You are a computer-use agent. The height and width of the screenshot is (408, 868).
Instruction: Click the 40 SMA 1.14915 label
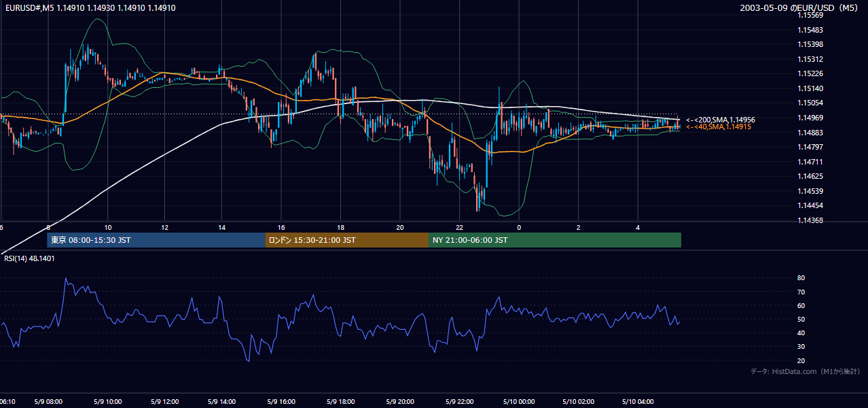[x=718, y=127]
